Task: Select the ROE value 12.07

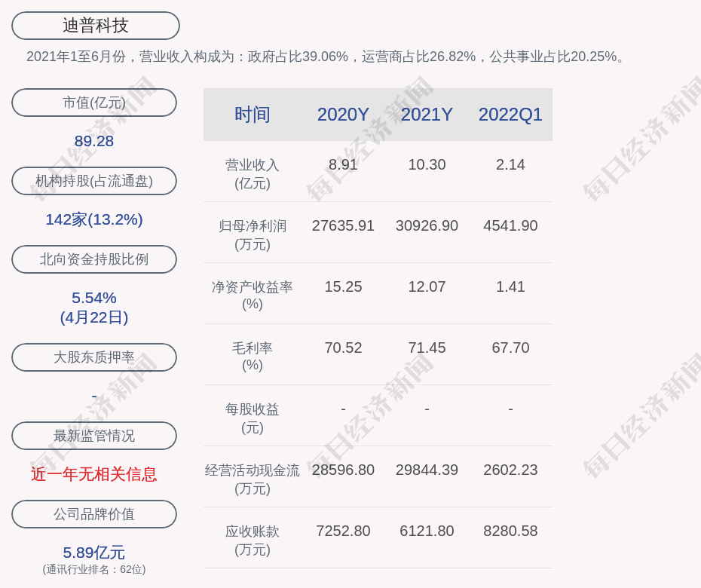Action: click(427, 286)
